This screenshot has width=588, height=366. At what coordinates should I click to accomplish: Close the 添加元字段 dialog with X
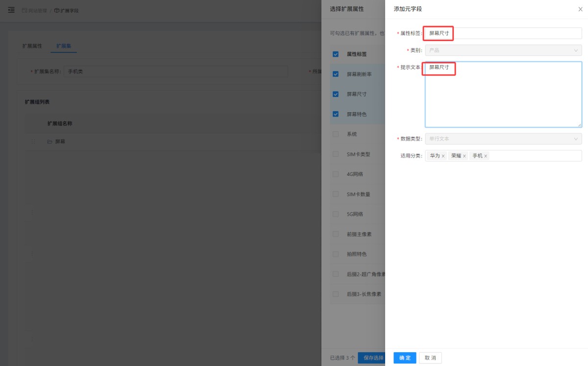tap(581, 9)
